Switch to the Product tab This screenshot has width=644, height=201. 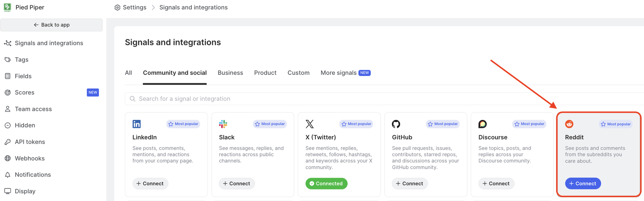265,73
